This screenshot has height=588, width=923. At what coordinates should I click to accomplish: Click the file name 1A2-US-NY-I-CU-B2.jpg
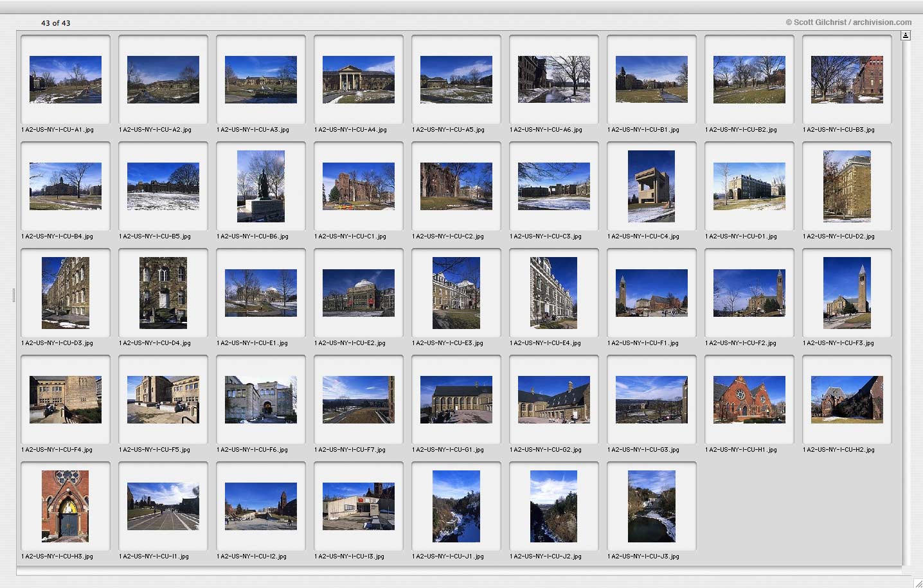(741, 130)
